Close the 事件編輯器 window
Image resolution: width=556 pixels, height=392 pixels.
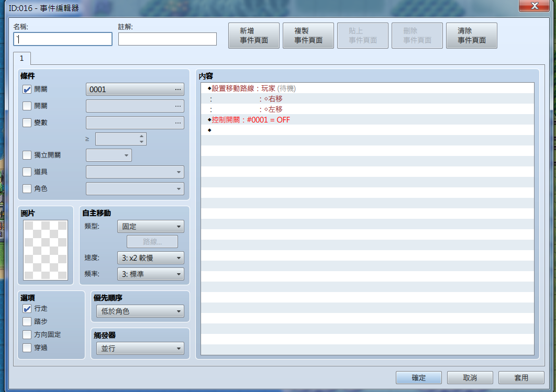coord(535,6)
